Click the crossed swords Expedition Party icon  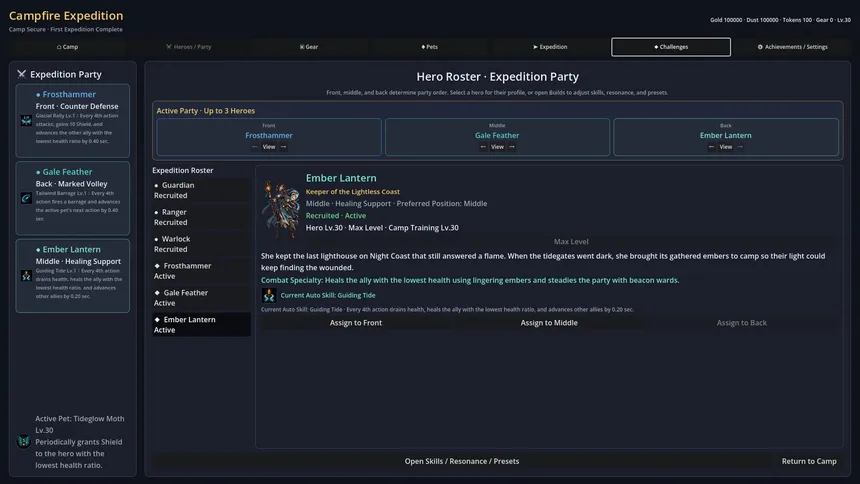tap(21, 74)
